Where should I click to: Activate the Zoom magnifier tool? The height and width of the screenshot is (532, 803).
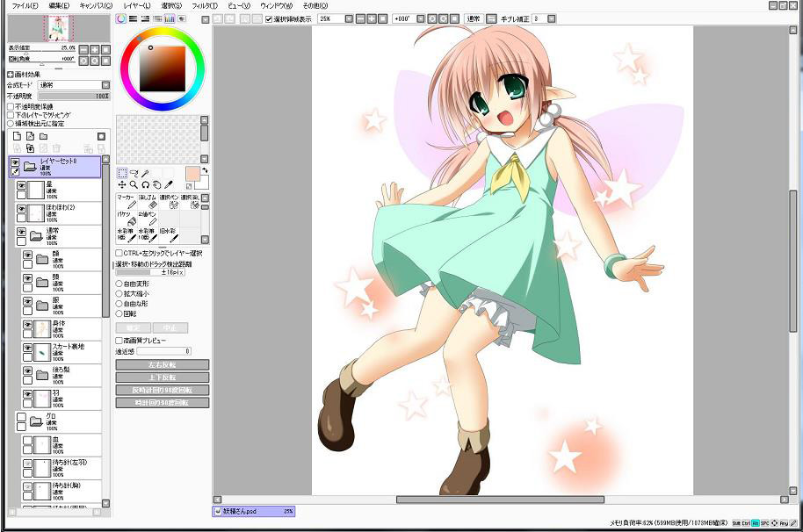pyautogui.click(x=134, y=185)
